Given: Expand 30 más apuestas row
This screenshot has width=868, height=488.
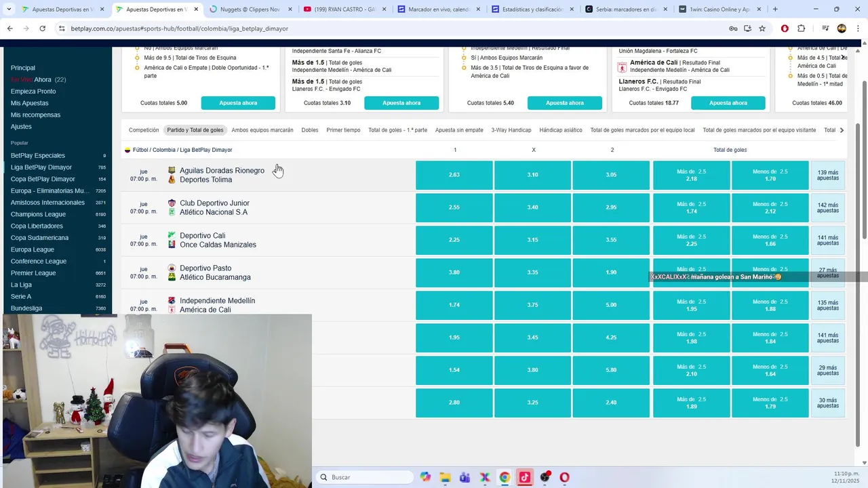Looking at the screenshot, I should (x=828, y=403).
